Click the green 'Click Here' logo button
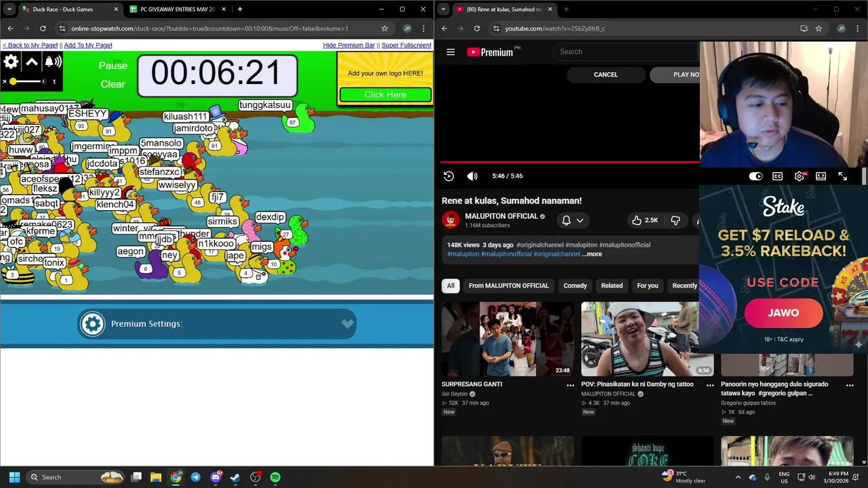 385,95
